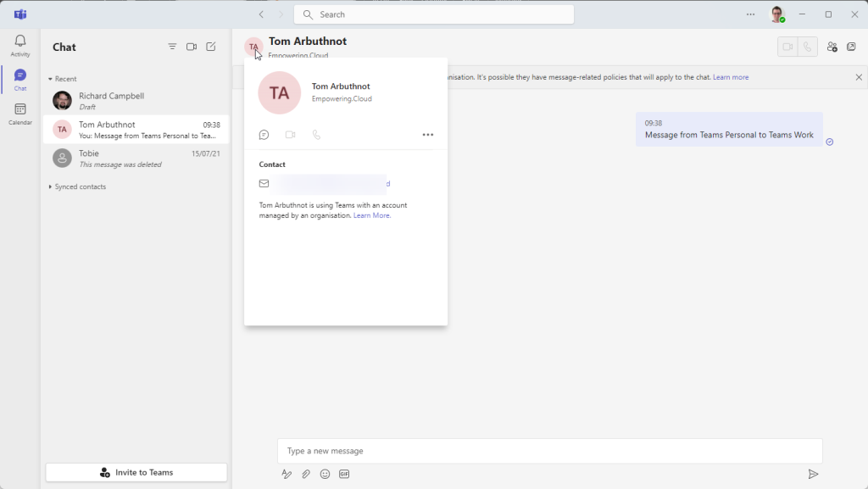868x489 pixels.
Task: Insert a GIF into message
Action: pos(344,474)
